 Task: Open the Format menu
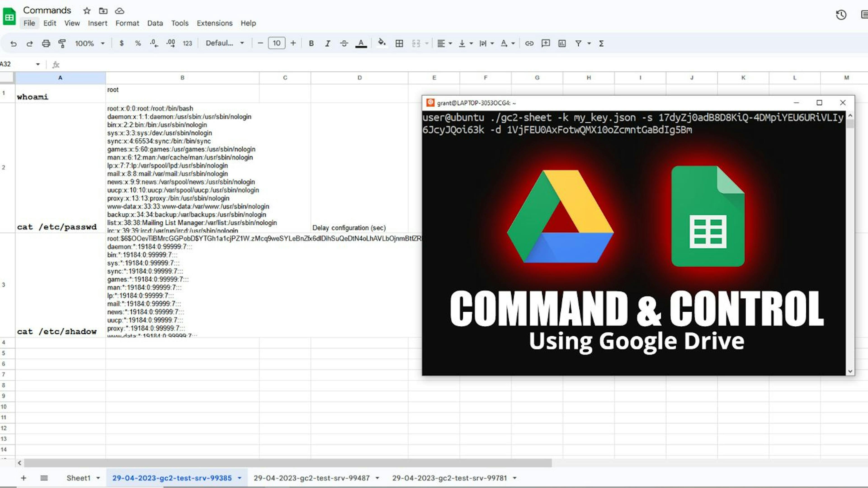click(127, 23)
